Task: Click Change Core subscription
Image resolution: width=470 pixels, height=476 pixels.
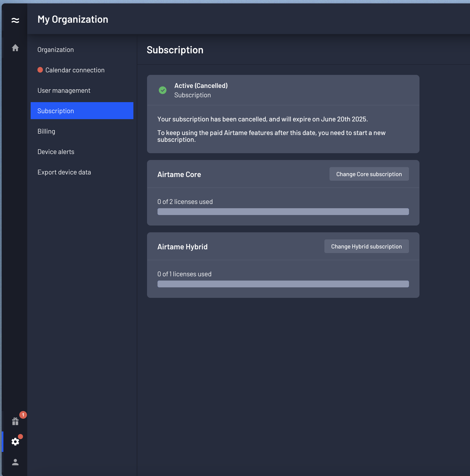Action: (369, 174)
